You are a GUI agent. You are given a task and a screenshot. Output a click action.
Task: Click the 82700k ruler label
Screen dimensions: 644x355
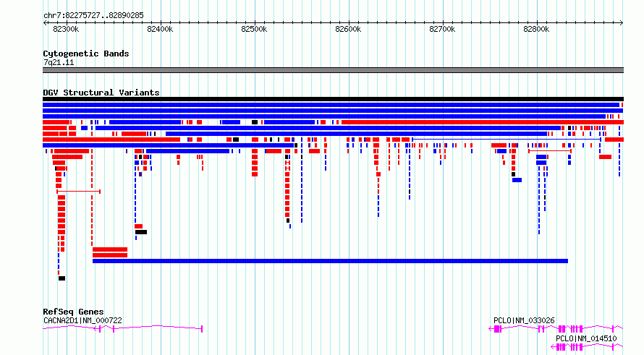(x=442, y=29)
